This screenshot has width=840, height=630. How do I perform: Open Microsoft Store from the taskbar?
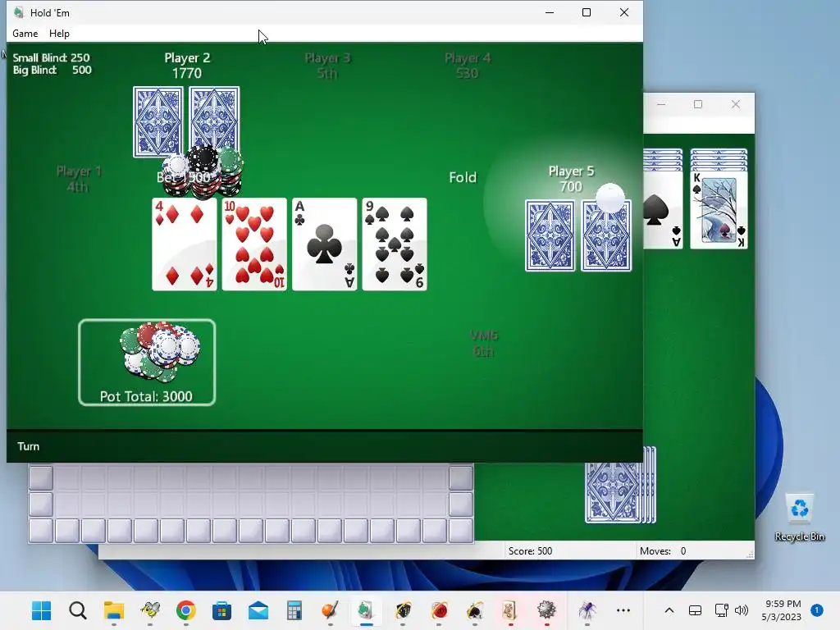[x=221, y=610]
